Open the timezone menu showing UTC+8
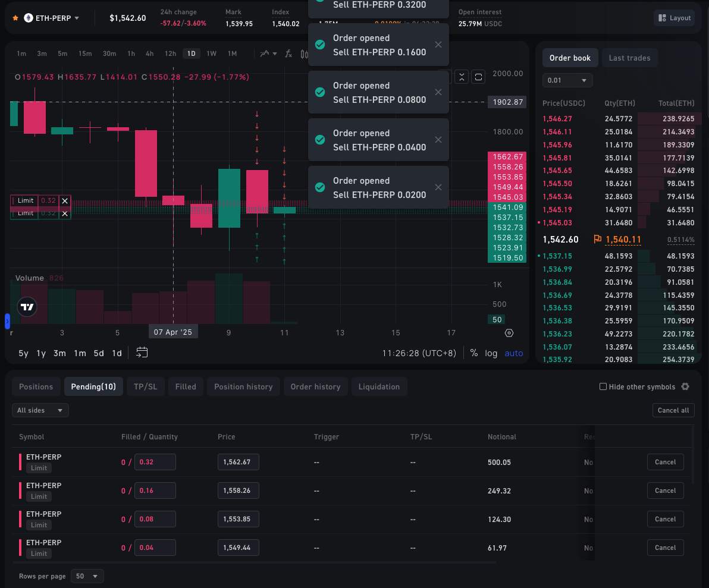 coord(419,353)
